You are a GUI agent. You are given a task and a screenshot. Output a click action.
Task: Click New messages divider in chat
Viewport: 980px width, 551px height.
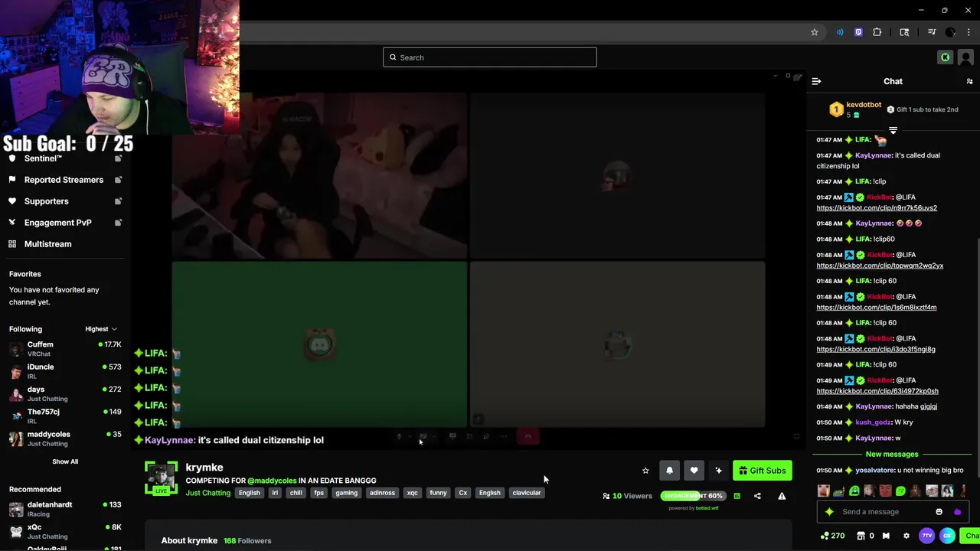pos(892,455)
